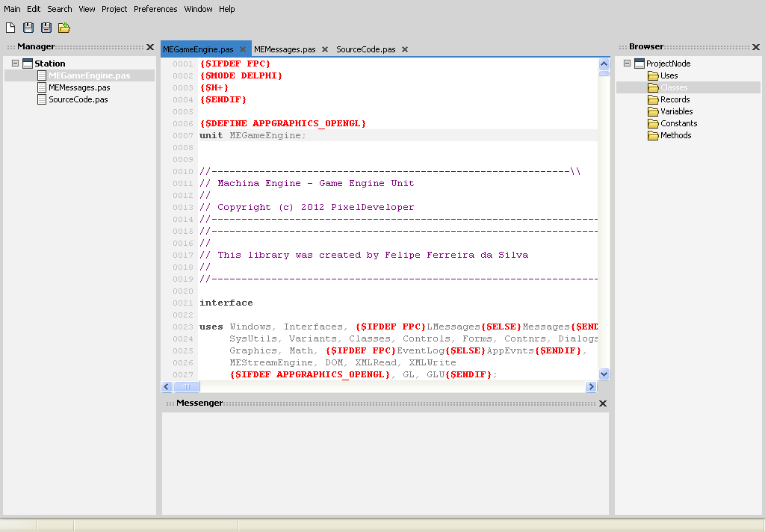Close the SourceCode.pas editor tab
765x532 pixels.
point(405,50)
